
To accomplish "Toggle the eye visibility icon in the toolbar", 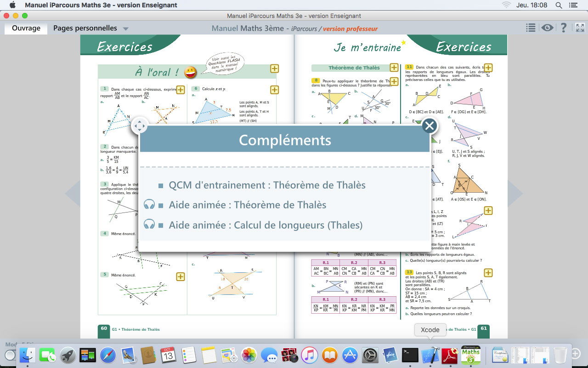I will [x=547, y=28].
